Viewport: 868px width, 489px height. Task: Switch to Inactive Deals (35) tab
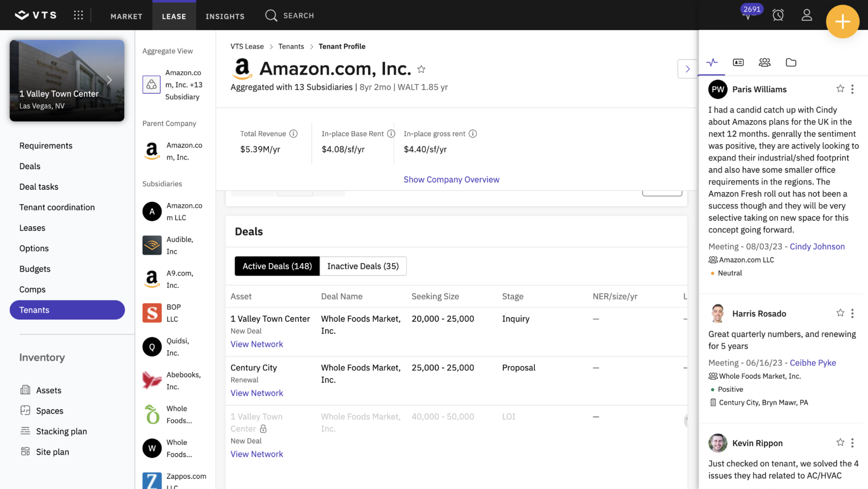click(x=363, y=266)
